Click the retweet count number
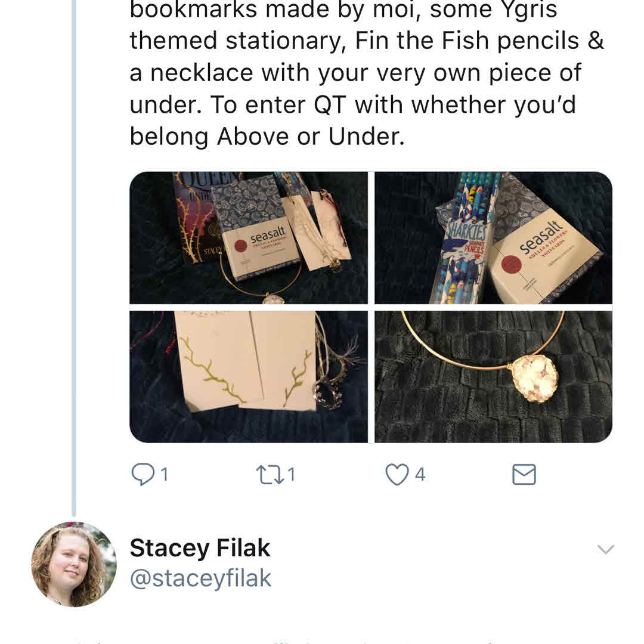 tap(291, 475)
